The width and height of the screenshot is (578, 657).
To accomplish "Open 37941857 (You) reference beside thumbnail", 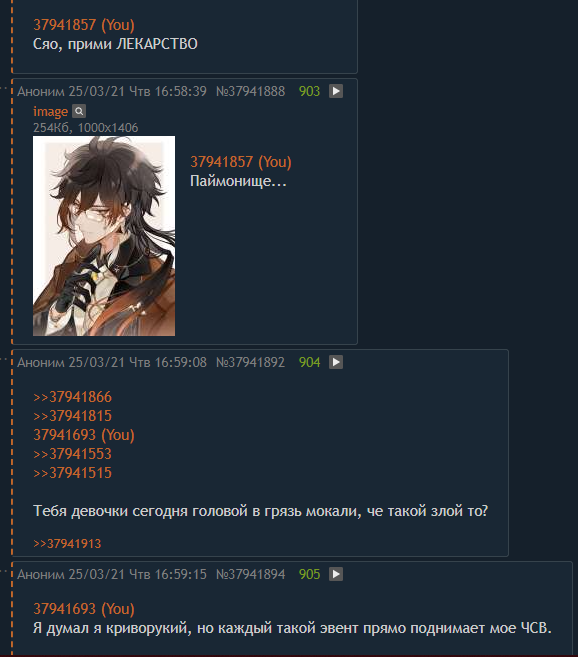I will click(241, 162).
